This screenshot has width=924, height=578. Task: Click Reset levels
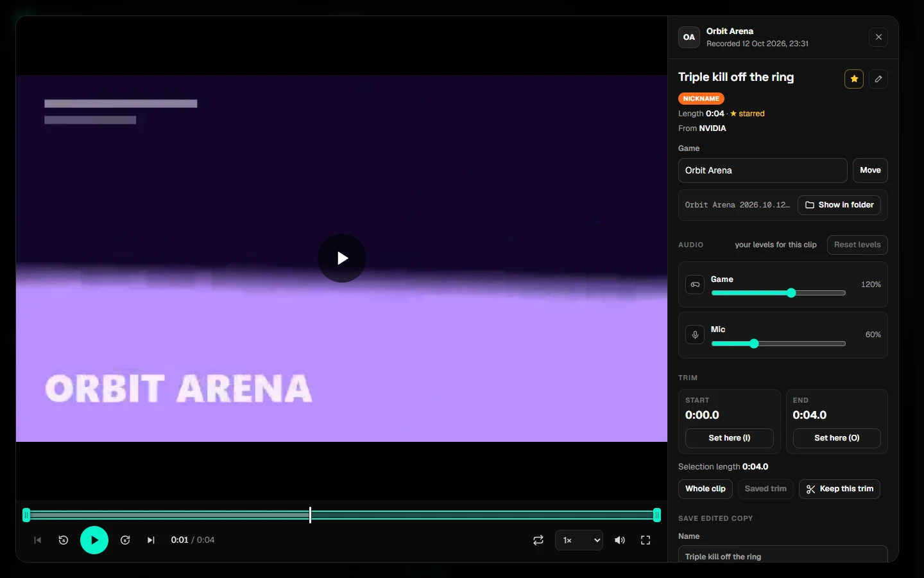pos(857,245)
